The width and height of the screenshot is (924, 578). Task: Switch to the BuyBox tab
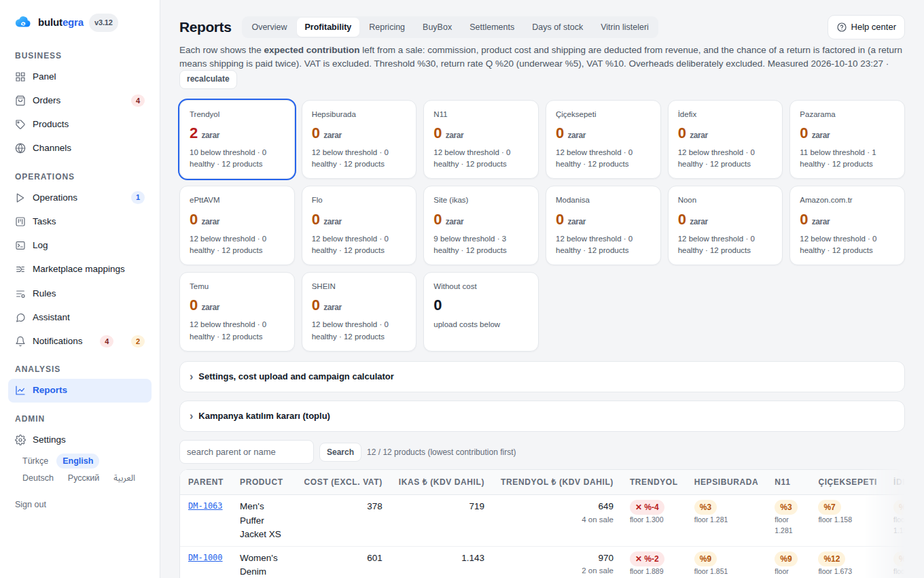point(437,27)
